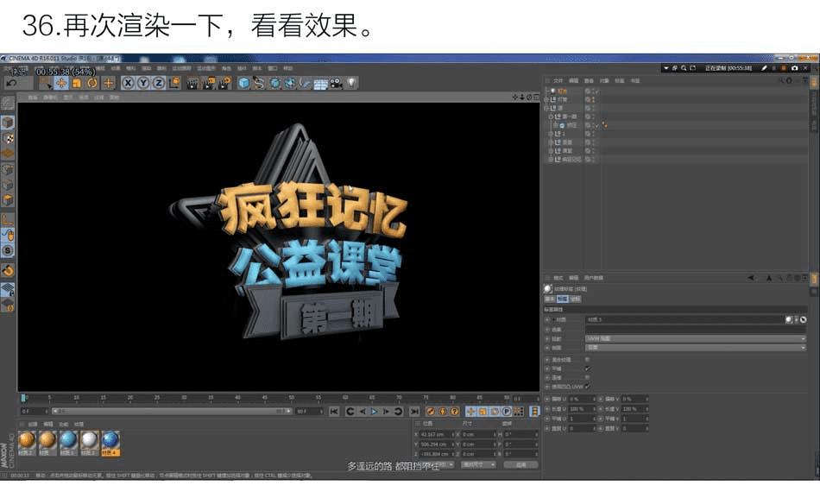Select the Rotate tool in toolbar
This screenshot has width=820, height=504.
tap(92, 83)
